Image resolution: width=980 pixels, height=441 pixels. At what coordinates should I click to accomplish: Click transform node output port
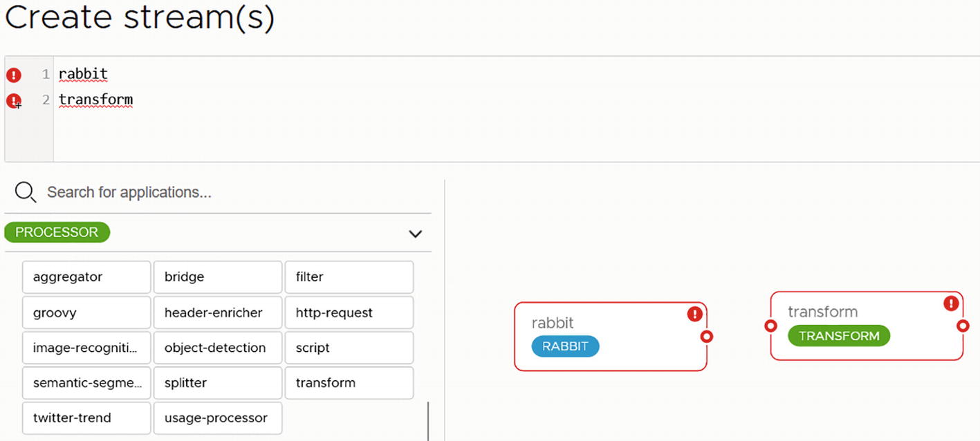click(x=962, y=326)
